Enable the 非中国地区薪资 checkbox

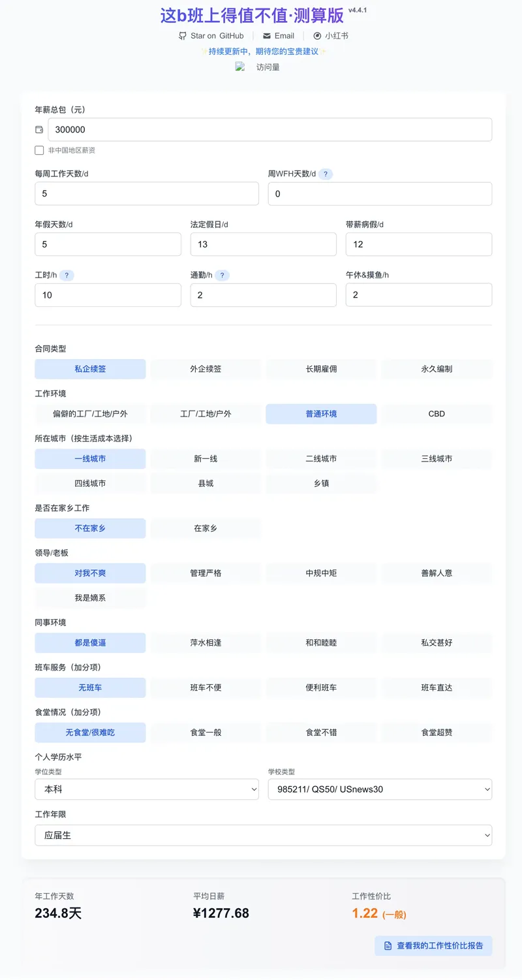click(39, 150)
